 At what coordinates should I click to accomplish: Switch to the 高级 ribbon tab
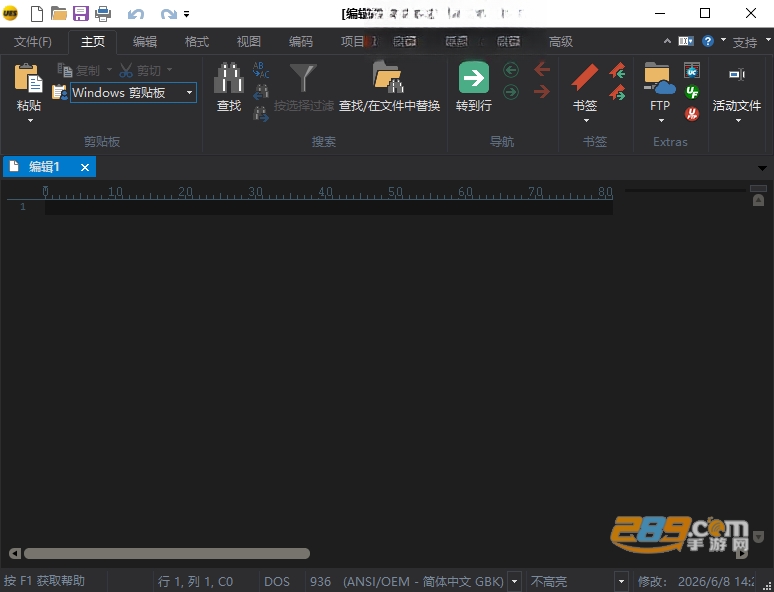tap(561, 42)
